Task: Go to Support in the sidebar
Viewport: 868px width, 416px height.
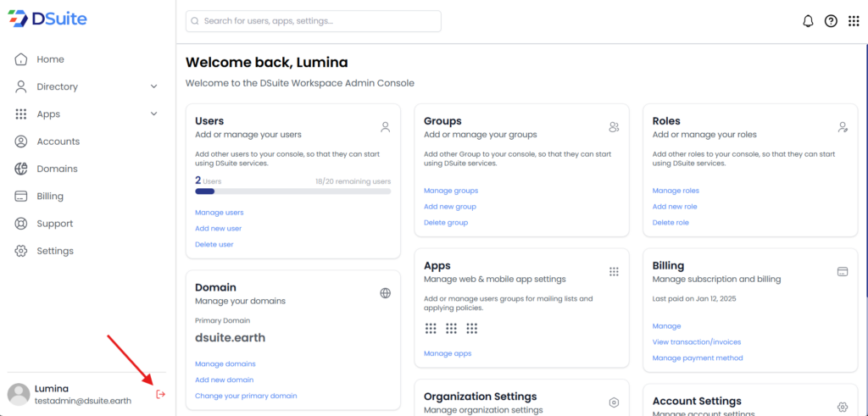Action: [x=54, y=224]
